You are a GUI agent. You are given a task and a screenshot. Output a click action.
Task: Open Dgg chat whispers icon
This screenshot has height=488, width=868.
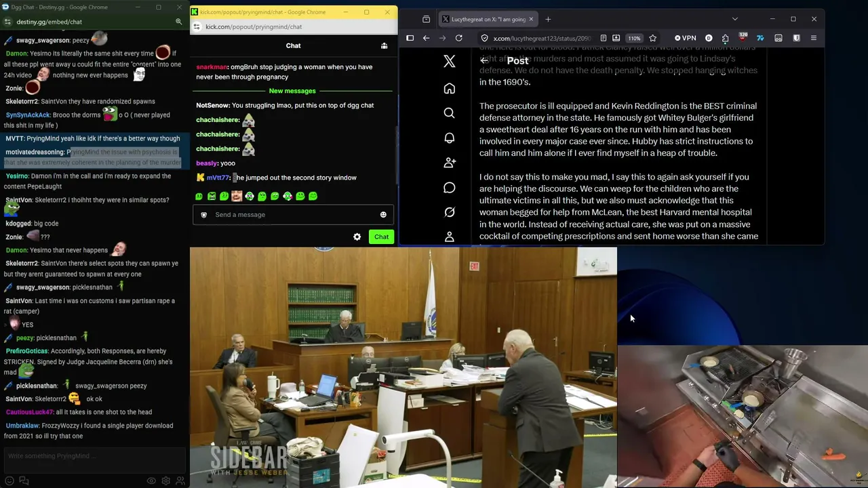click(x=24, y=481)
